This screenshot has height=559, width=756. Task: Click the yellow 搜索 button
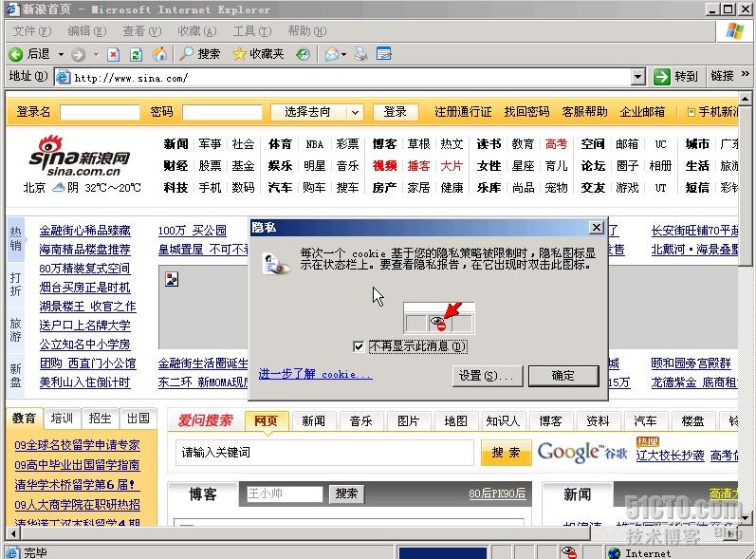tap(506, 453)
